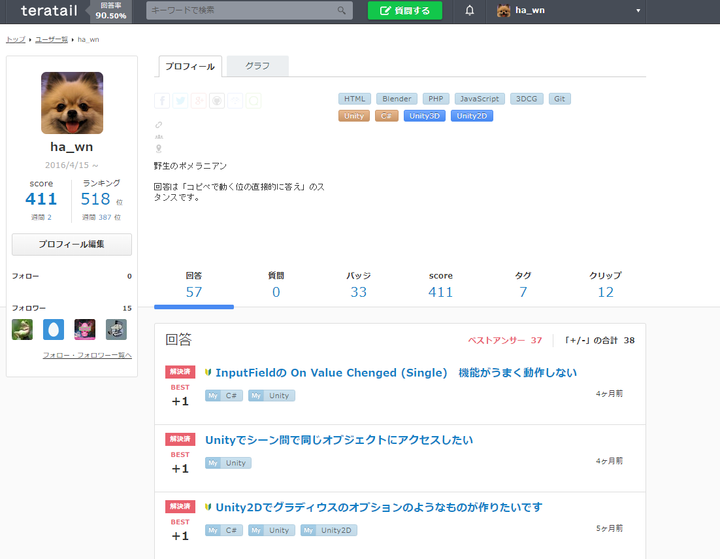720x559 pixels.
Task: Open the フォロー・フォロワー一覧へ link
Action: click(87, 355)
